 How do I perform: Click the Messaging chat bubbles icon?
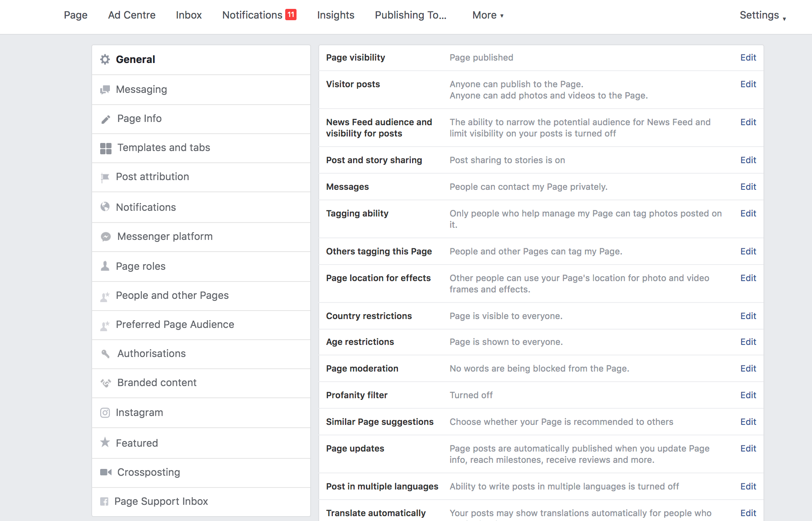pos(105,89)
